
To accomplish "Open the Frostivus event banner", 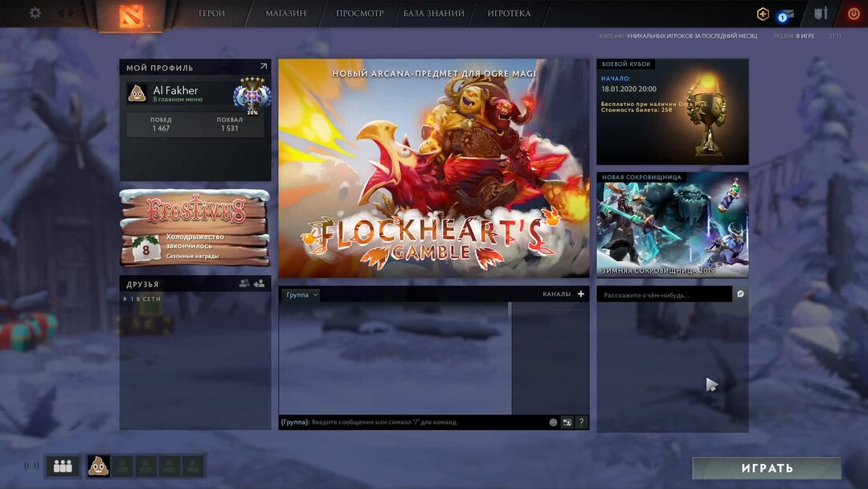I will pos(194,228).
